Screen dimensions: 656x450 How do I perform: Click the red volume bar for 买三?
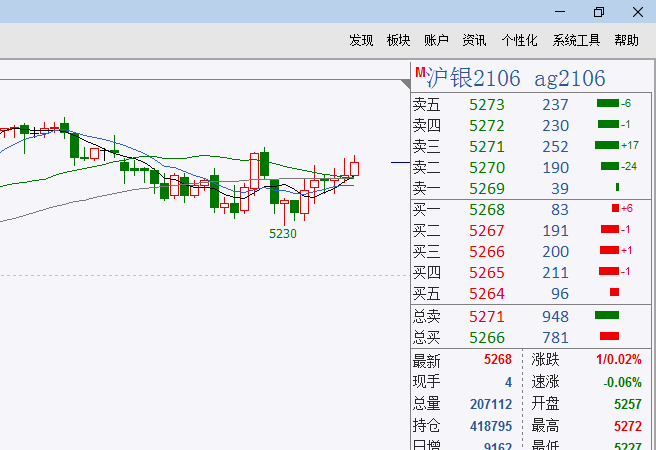608,250
